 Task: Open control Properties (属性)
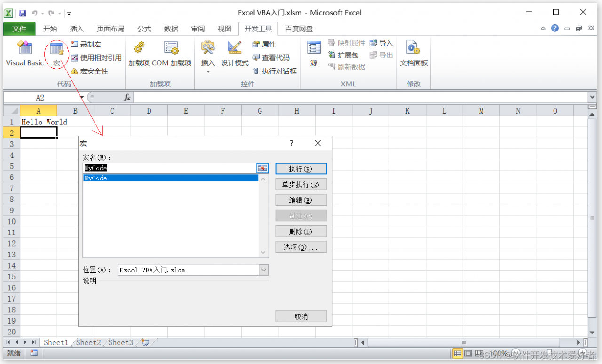click(x=264, y=44)
